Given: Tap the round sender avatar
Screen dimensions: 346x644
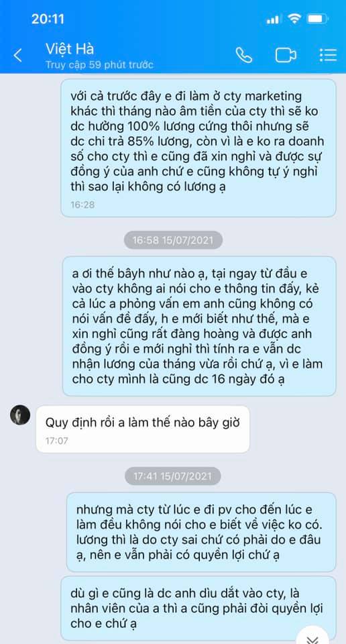Looking at the screenshot, I should point(20,415).
